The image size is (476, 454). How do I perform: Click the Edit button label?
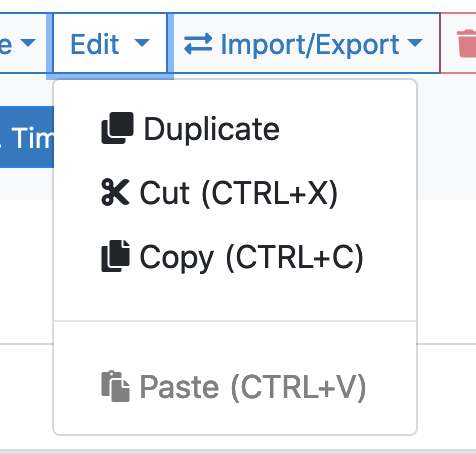(95, 44)
